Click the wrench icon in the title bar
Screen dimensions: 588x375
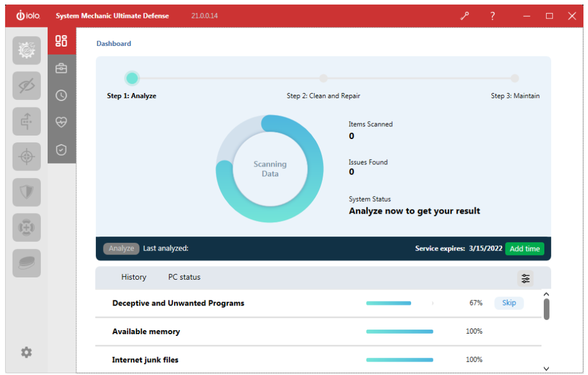465,16
